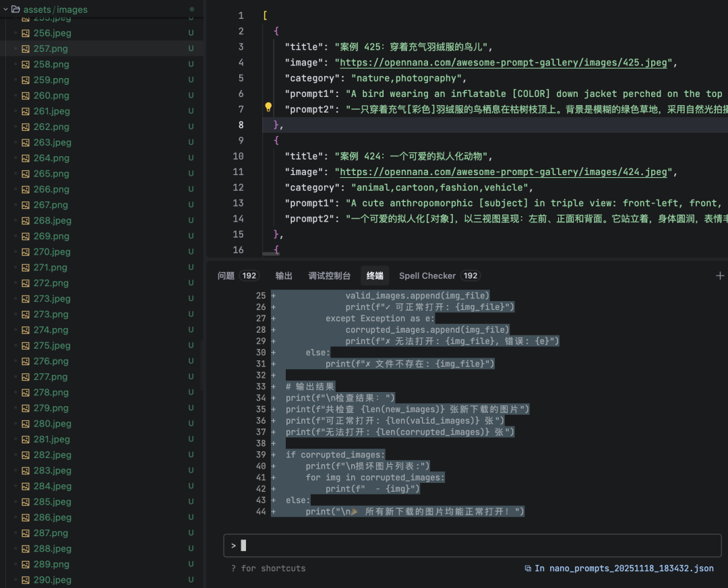Screen dimensions: 728x588
Task: Focus the terminal prompt input box
Action: pos(472,546)
